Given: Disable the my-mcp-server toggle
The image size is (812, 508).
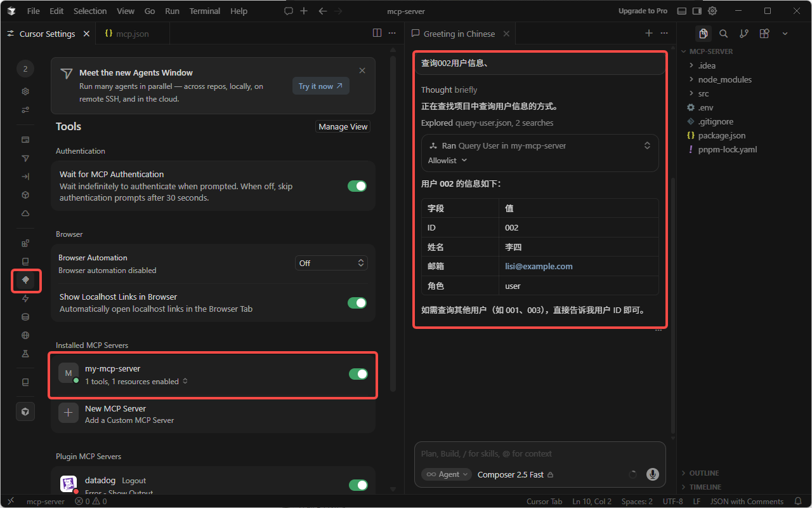Looking at the screenshot, I should click(358, 374).
